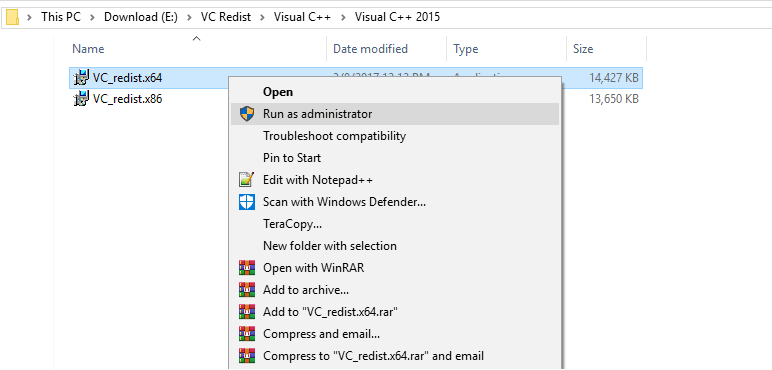Viewport: 772px width, 370px height.
Task: Click the WinRAR icon beside Open with WinRAR
Action: coord(247,268)
